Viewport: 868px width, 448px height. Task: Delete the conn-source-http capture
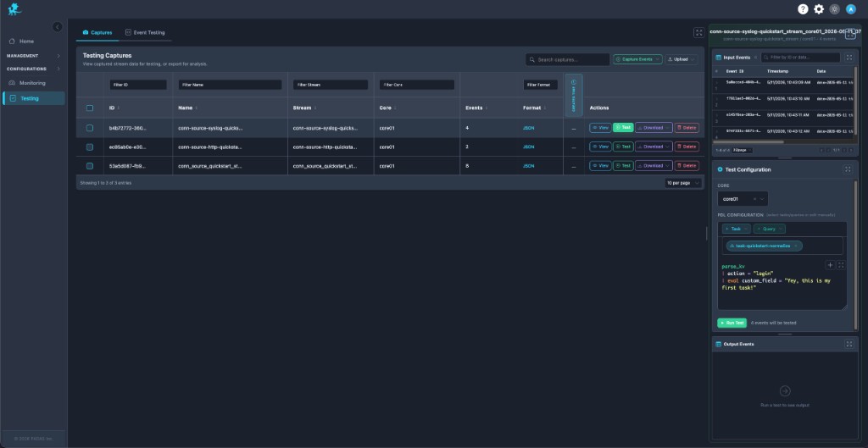tap(687, 147)
